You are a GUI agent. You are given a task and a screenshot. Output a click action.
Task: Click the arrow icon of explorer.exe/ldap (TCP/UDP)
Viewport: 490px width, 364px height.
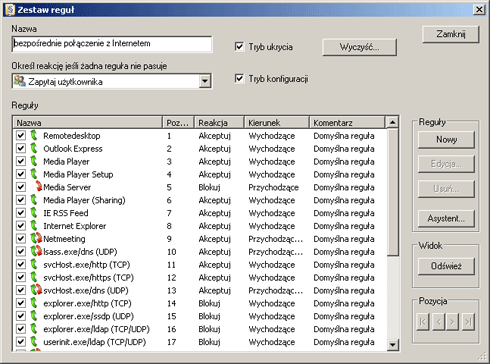click(34, 328)
